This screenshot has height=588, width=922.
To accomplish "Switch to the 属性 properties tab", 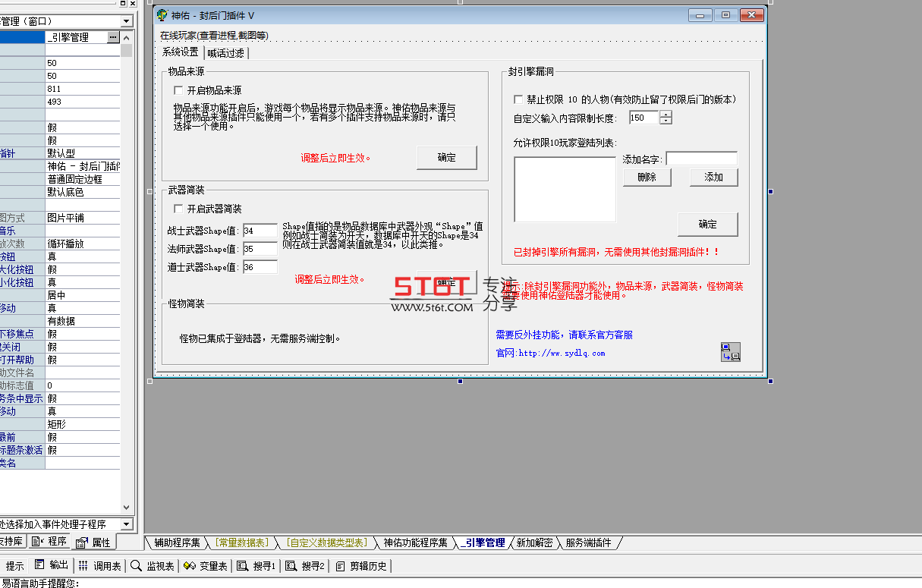I will [93, 542].
